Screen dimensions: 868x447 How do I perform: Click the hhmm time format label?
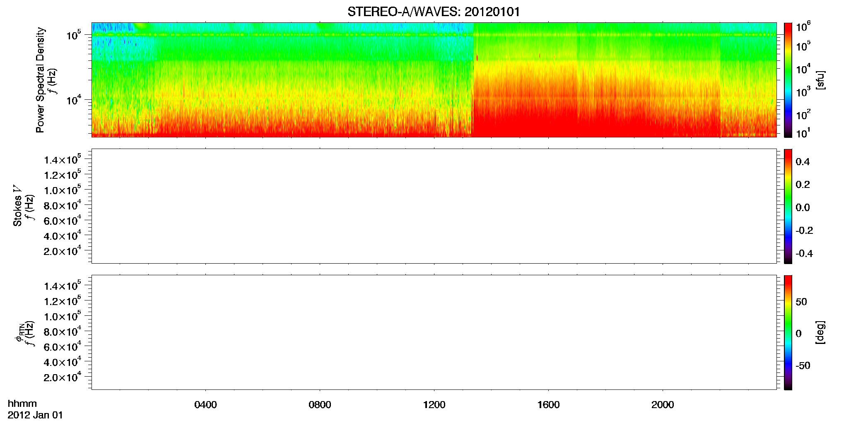tap(22, 404)
